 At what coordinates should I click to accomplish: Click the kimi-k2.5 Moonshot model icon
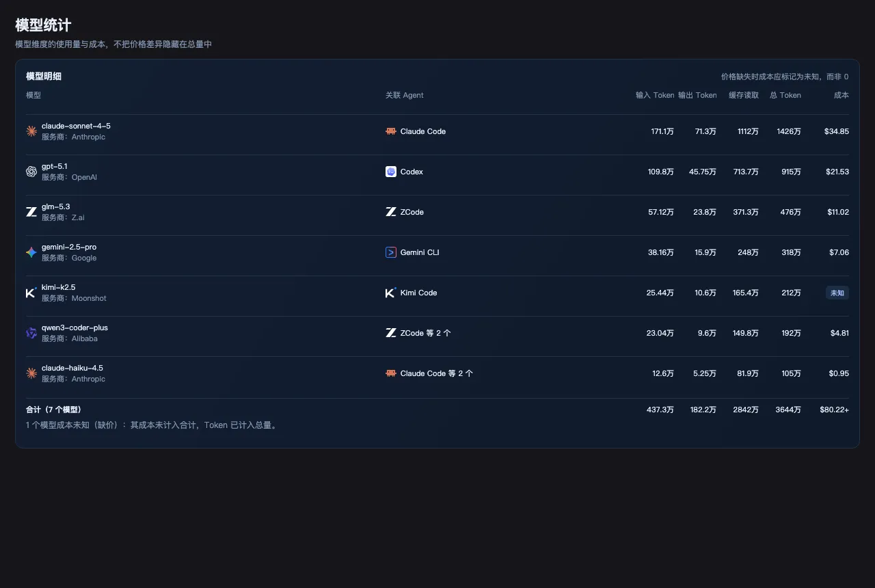tap(31, 293)
